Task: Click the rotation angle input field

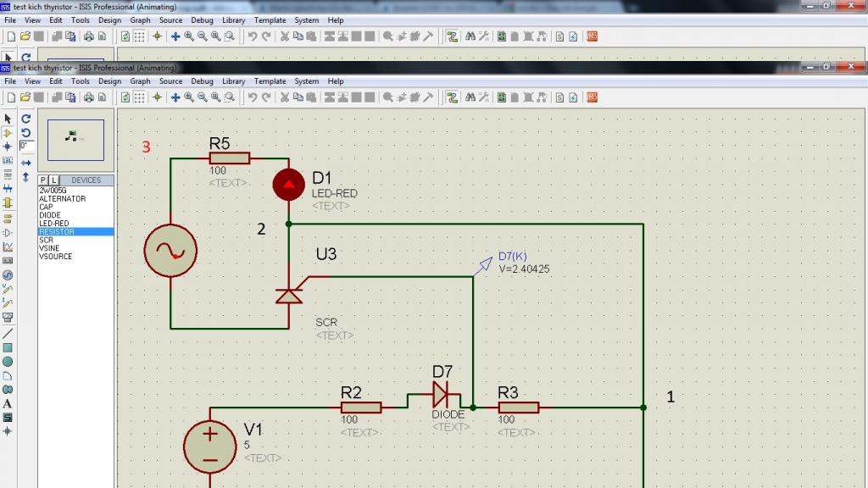Action: 26,146
